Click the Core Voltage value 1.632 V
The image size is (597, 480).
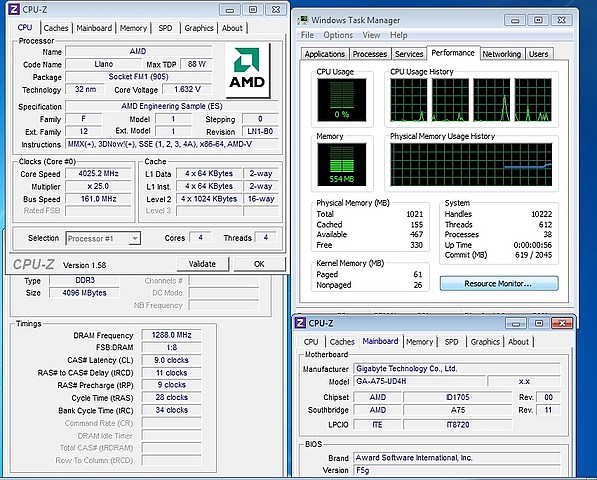(187, 89)
